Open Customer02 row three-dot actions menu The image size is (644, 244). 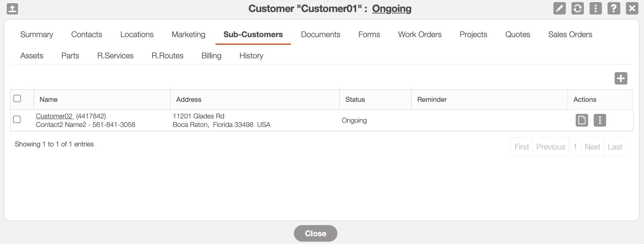pyautogui.click(x=600, y=120)
